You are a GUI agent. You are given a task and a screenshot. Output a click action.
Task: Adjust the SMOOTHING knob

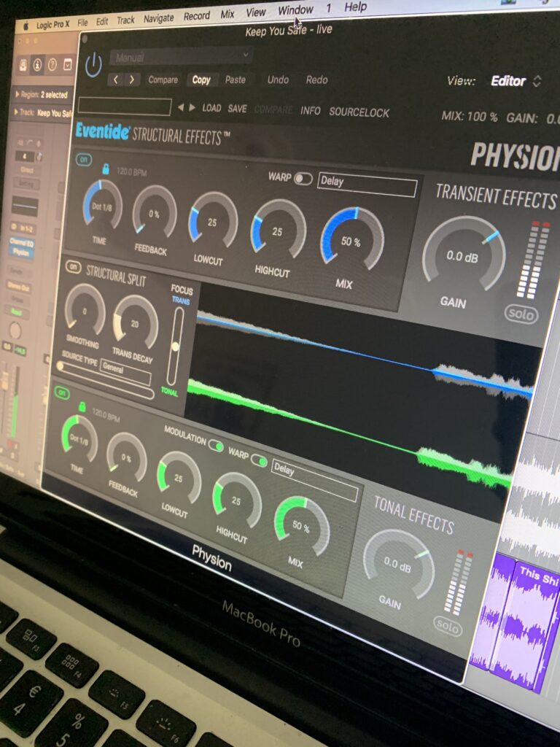coord(85,310)
